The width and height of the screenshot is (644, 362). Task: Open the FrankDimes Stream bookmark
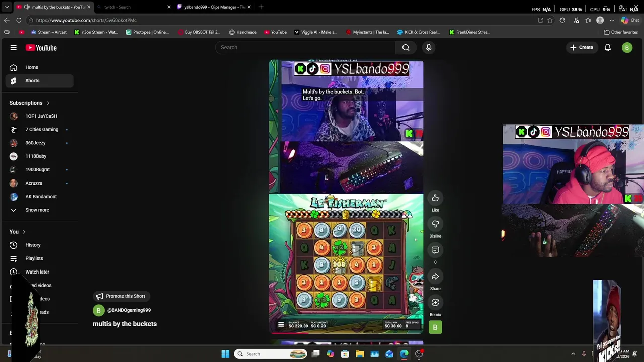point(469,32)
